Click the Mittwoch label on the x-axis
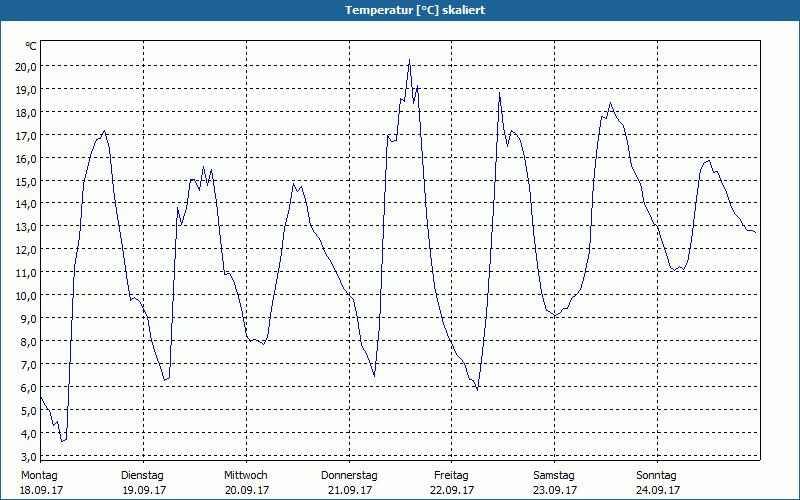800x500 pixels. click(246, 475)
